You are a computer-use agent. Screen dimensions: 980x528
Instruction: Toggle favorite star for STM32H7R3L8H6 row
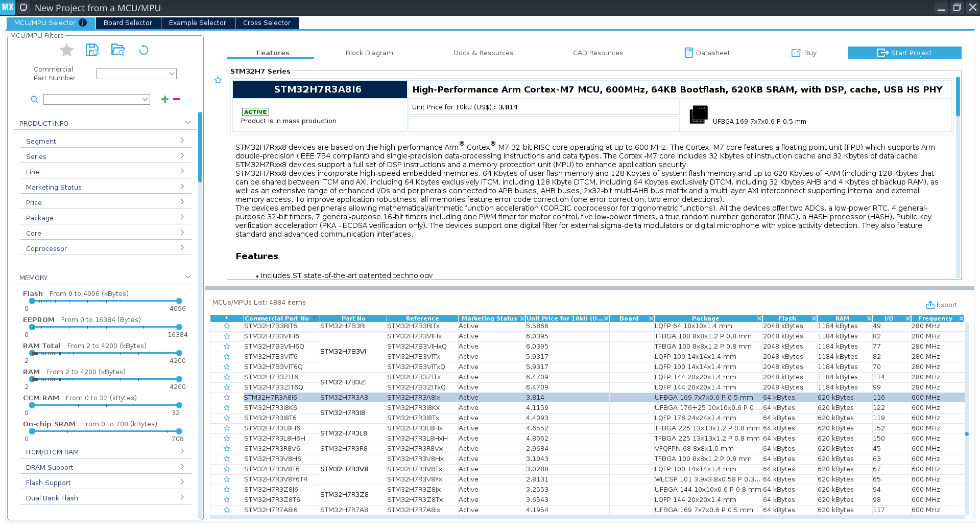pyautogui.click(x=227, y=428)
